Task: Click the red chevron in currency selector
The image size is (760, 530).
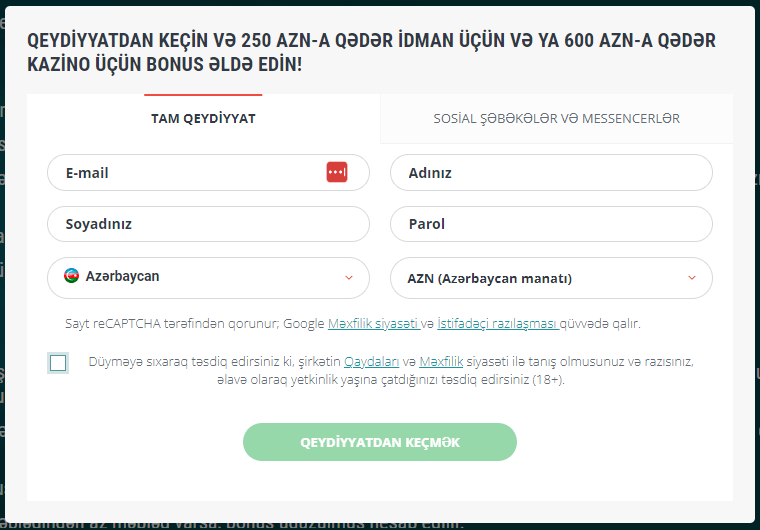Action: 691,277
